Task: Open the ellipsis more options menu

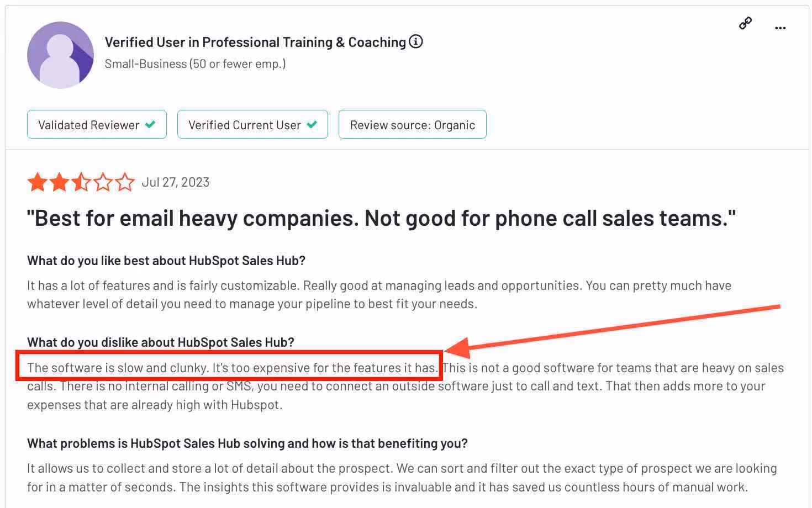Action: [x=781, y=28]
